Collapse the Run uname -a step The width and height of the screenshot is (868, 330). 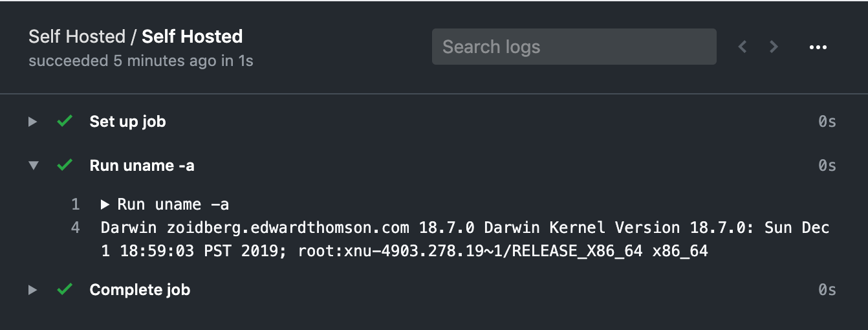[34, 166]
